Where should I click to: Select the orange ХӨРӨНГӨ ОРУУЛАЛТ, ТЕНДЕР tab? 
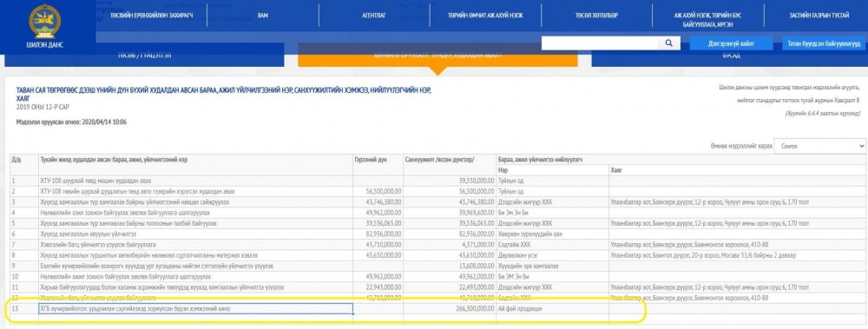point(437,56)
